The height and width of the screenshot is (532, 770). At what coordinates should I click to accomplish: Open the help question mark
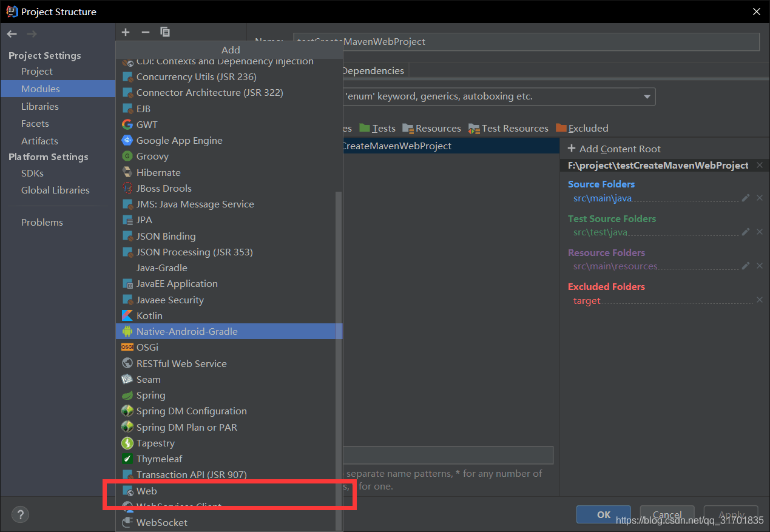[x=21, y=515]
